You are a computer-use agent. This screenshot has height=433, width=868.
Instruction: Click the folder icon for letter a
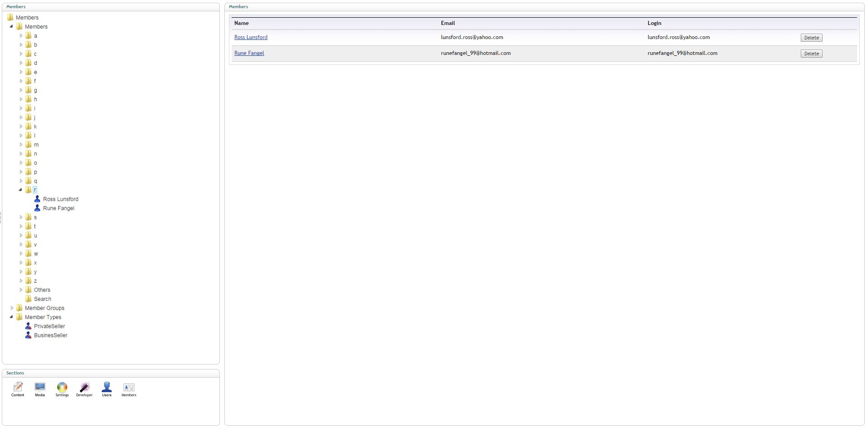28,35
